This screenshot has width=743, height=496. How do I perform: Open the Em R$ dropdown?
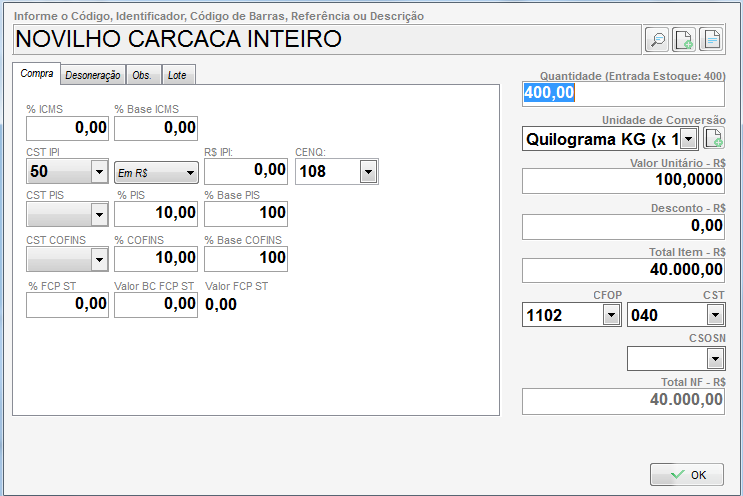[190, 173]
